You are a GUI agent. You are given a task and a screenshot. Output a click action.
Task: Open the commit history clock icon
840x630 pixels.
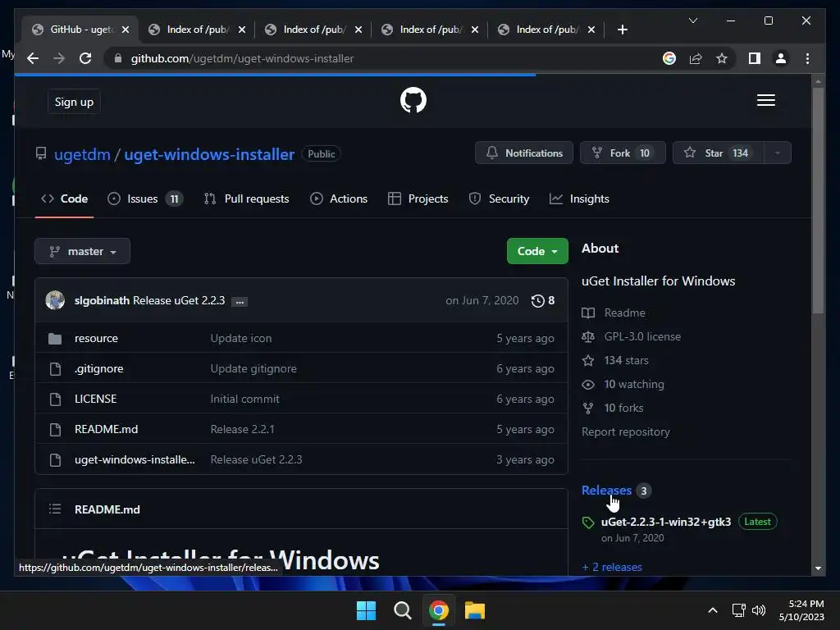[x=537, y=300]
